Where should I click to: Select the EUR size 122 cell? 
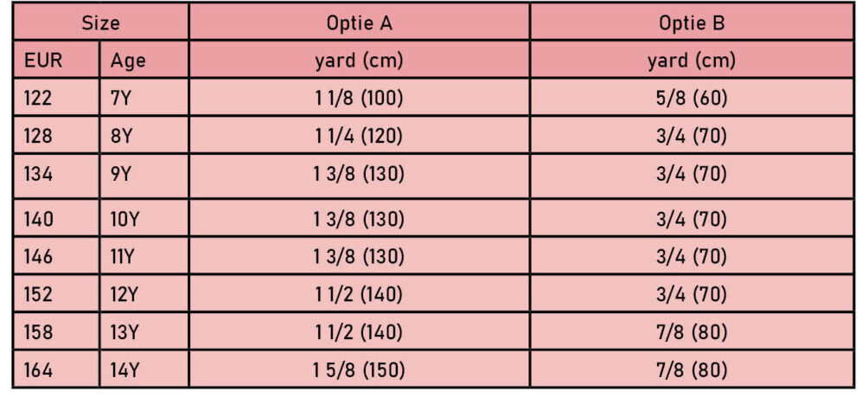[38, 98]
